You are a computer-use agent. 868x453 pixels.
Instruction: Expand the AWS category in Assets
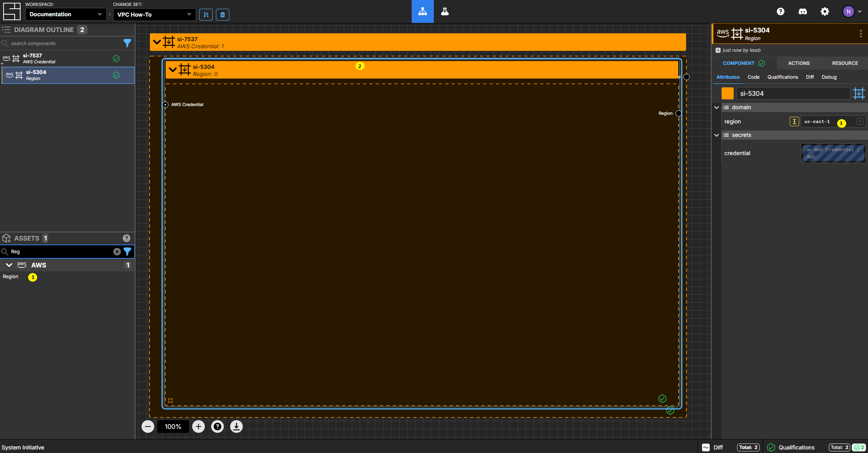pyautogui.click(x=8, y=265)
